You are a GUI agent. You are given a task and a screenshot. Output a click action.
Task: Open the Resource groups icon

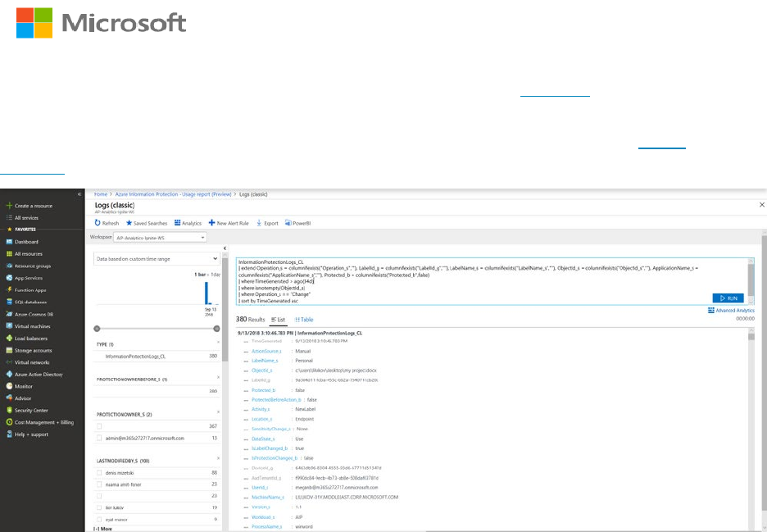[9, 266]
